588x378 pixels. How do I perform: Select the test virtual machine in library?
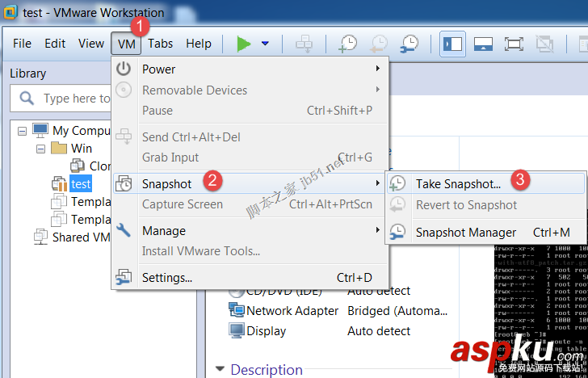(80, 184)
